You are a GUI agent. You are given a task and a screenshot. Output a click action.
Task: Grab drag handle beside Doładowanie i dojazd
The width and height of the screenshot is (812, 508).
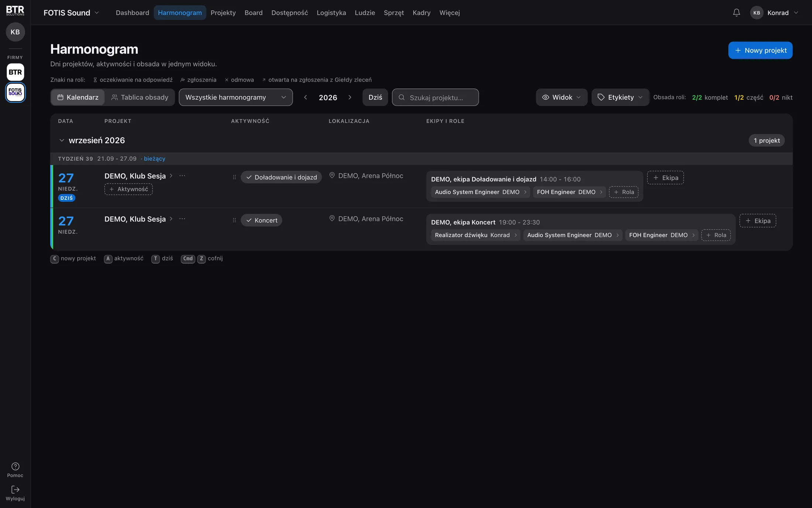pos(234,177)
